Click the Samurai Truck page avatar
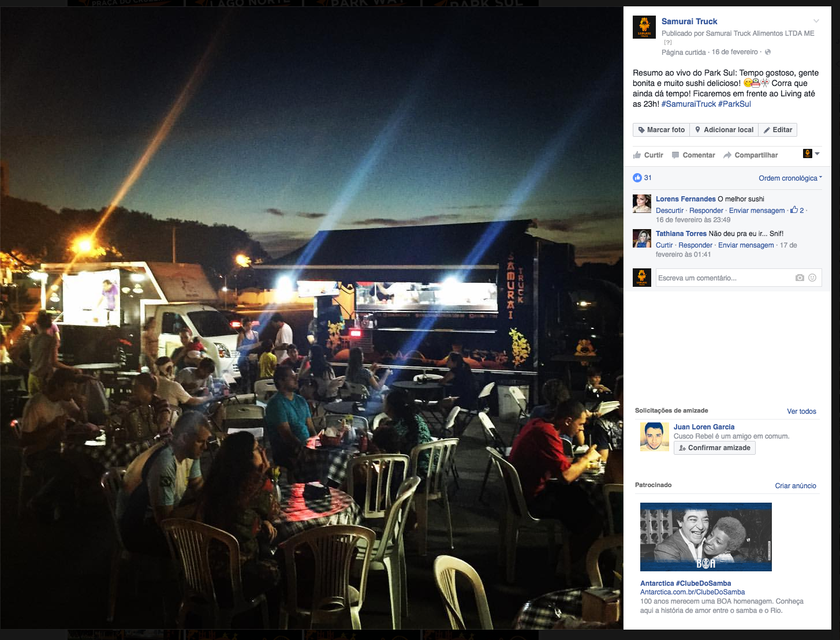840x640 pixels. 644,27
